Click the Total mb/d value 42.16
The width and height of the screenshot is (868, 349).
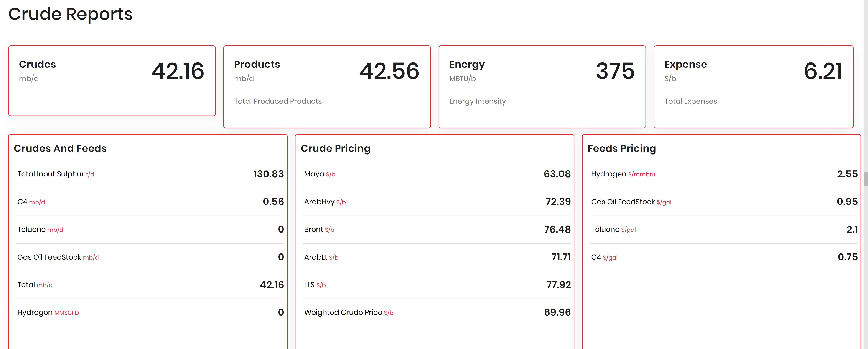(x=272, y=285)
